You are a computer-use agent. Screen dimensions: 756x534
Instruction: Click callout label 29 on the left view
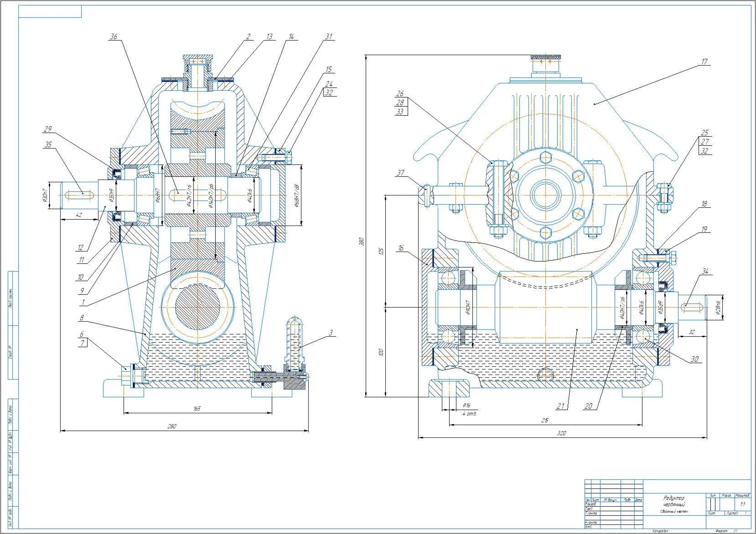click(47, 129)
